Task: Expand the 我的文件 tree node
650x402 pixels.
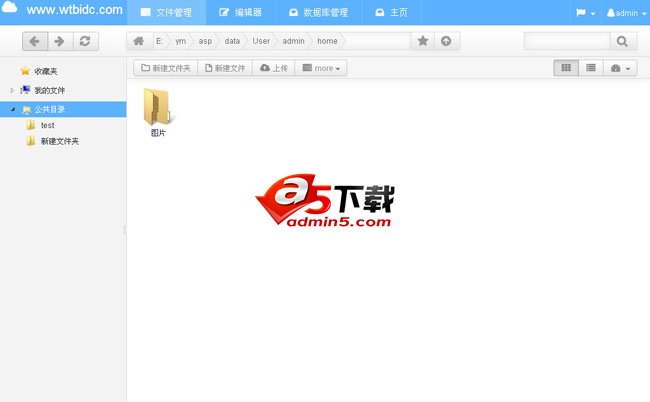Action: click(x=12, y=90)
